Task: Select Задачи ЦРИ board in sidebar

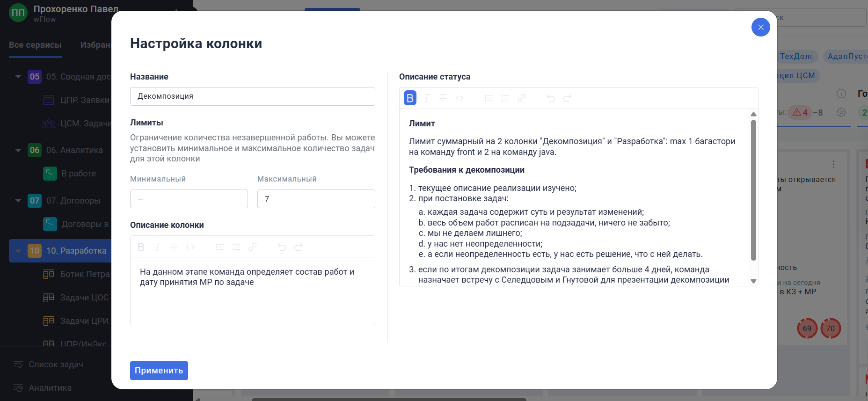Action: click(x=84, y=321)
